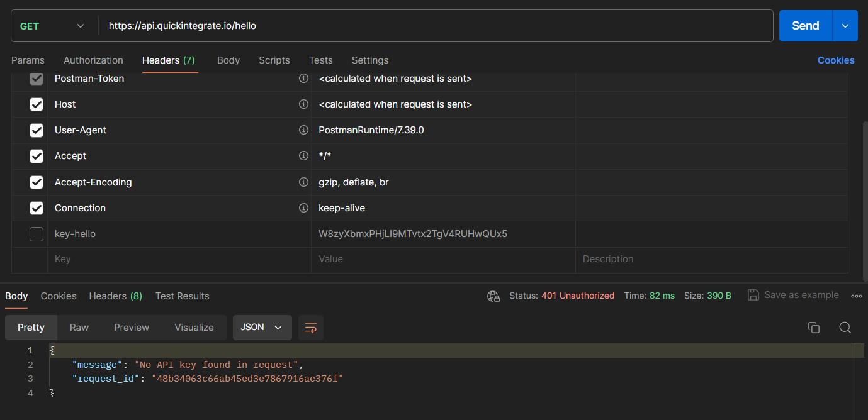The image size is (868, 420).
Task: Click the response size 390 B
Action: [x=719, y=296]
